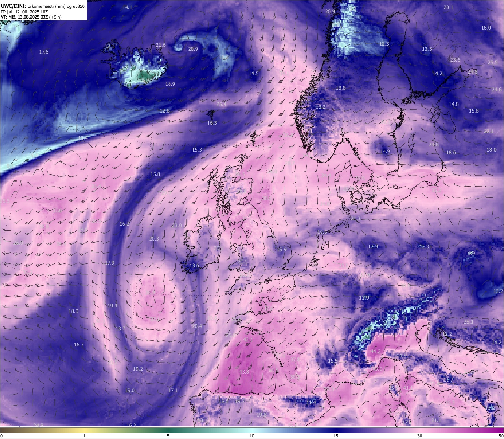Click the value '14.8' over the Baltic states
Viewport: 504px width, 439px height.
(454, 104)
